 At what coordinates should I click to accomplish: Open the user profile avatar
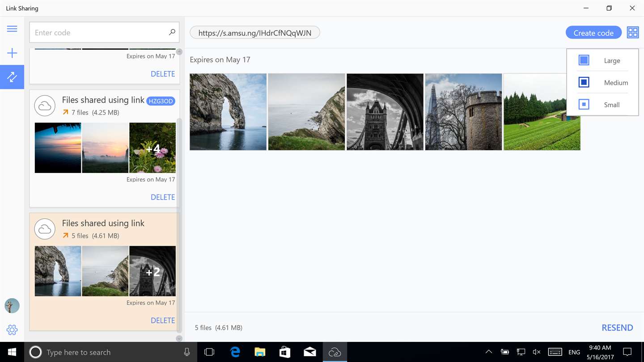pos(12,306)
